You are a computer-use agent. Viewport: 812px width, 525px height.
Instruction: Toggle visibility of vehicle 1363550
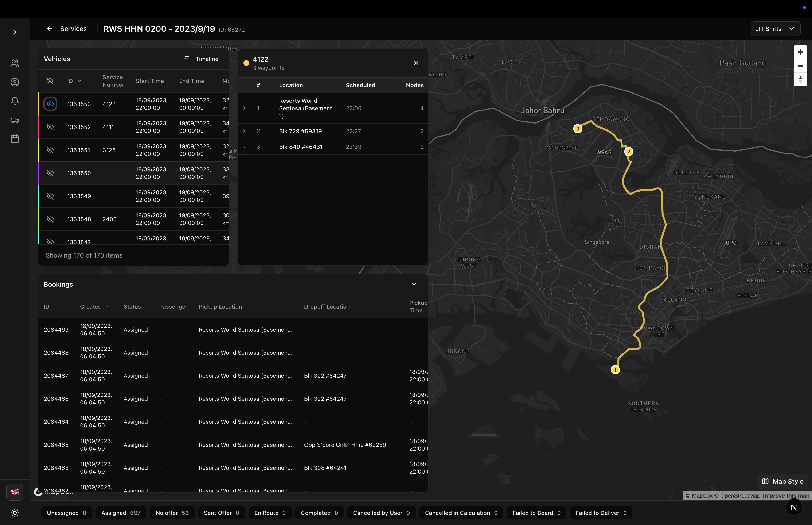click(x=50, y=173)
